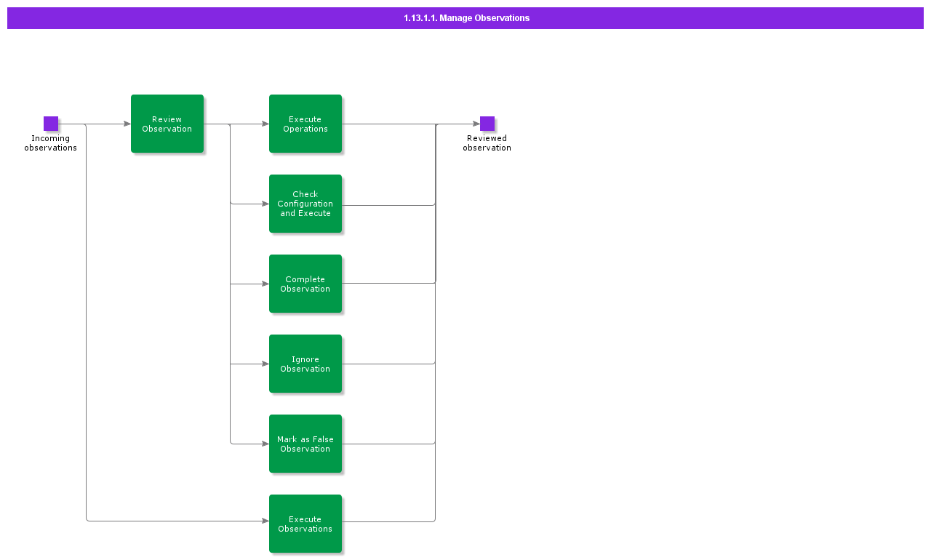The height and width of the screenshot is (560, 931).
Task: Click the arrowhead entering the Reviewed observation node
Action: 476,124
